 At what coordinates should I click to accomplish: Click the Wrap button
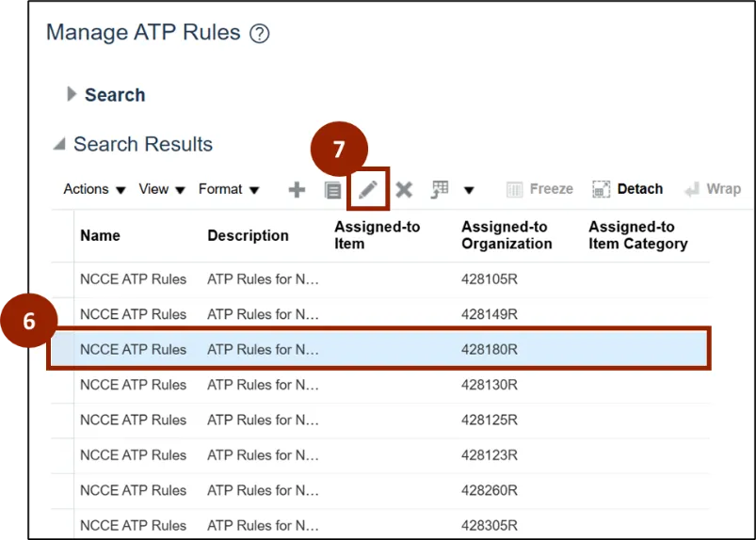[x=712, y=189]
